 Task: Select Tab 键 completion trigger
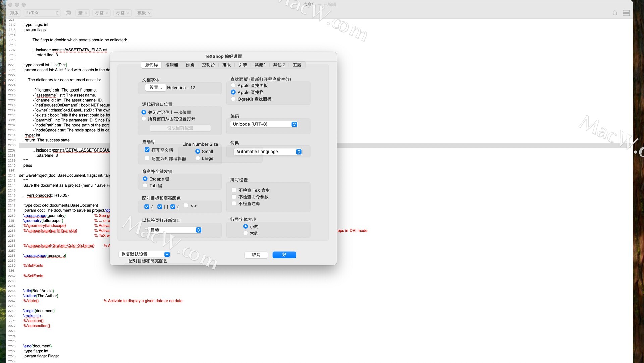[145, 186]
